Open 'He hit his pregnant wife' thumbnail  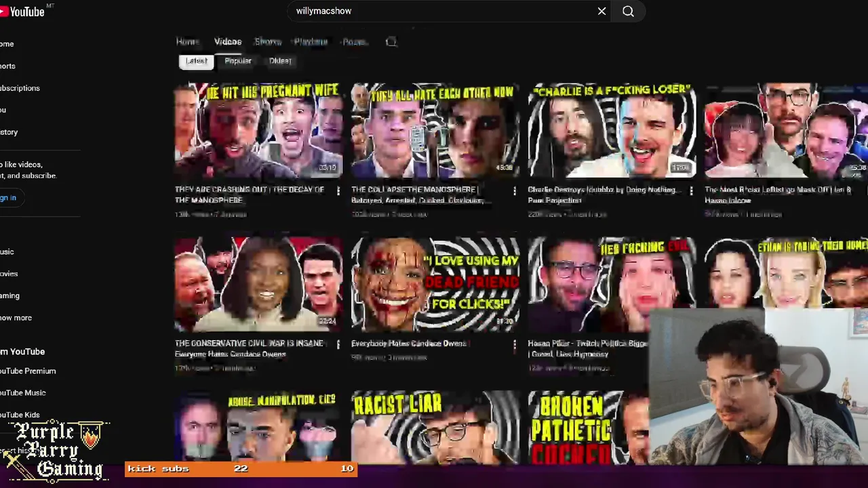point(258,131)
